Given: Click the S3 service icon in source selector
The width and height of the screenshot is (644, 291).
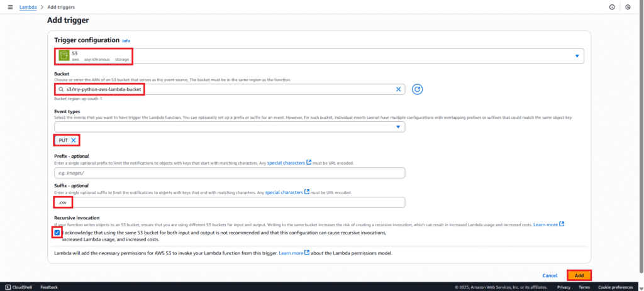Looking at the screenshot, I should [64, 56].
